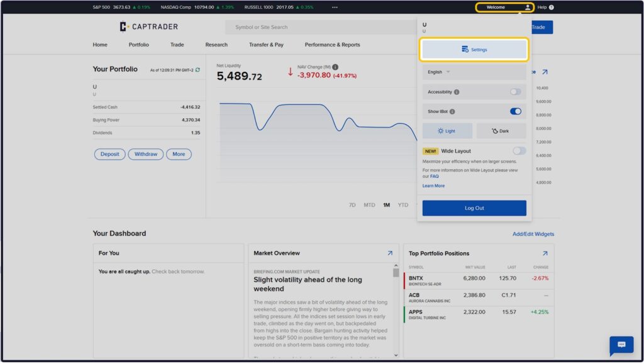Open the Welcome account dropdown
The image size is (644, 364).
(x=505, y=7)
